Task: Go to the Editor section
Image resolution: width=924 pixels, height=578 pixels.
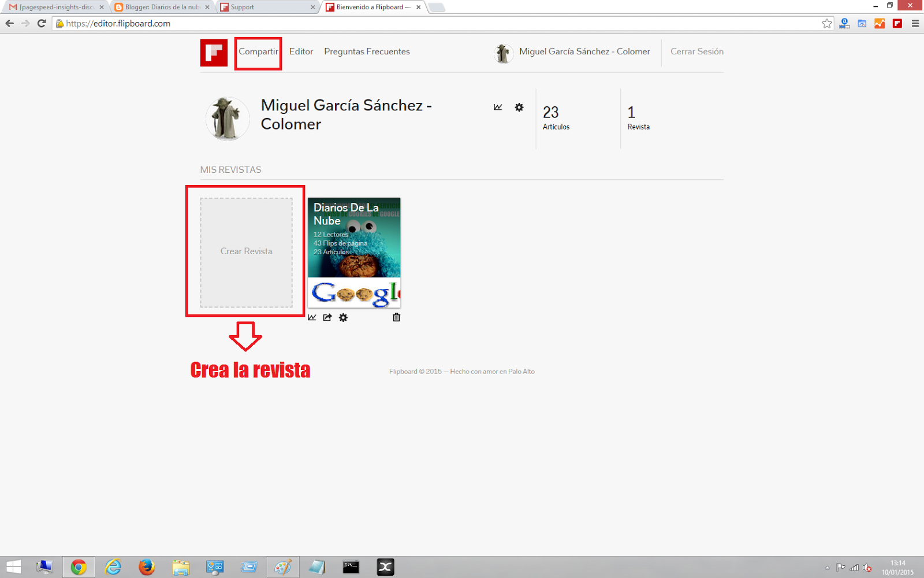Action: (x=301, y=51)
